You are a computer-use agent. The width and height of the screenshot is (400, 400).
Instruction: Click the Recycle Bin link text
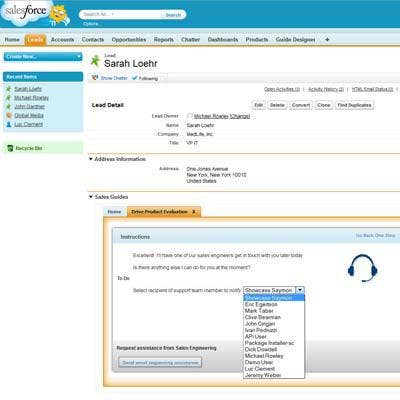coord(29,148)
